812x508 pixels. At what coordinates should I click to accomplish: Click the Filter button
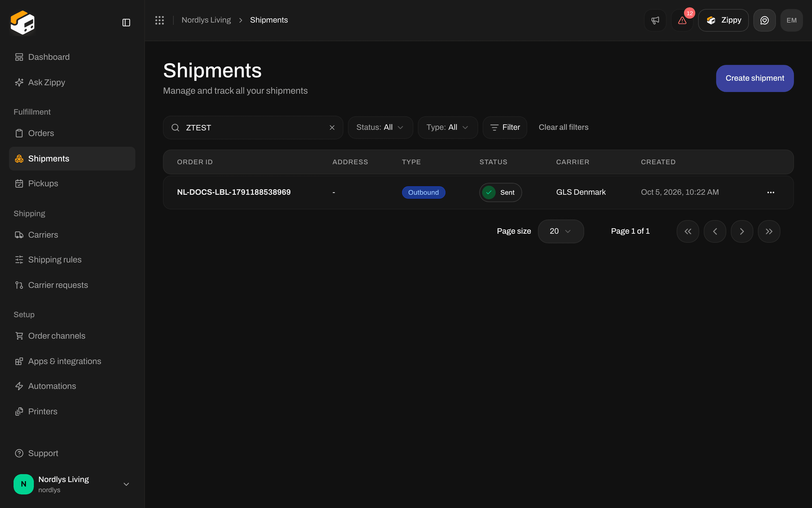coord(505,127)
